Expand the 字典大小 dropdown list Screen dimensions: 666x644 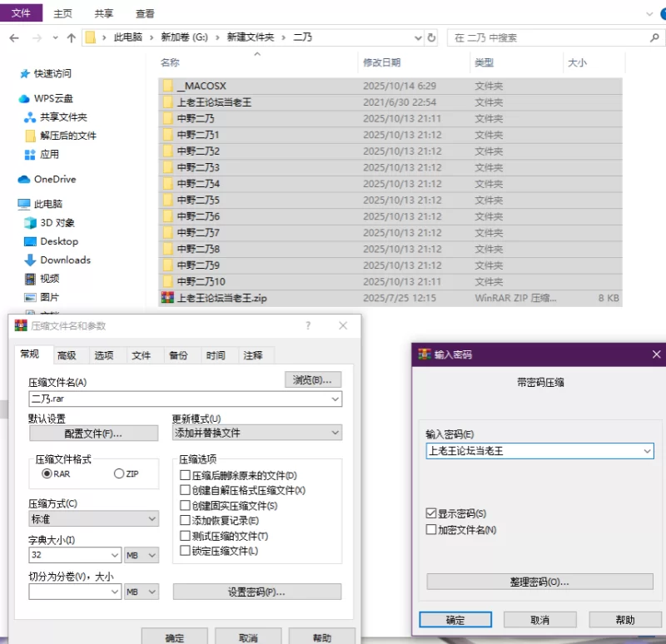point(115,555)
